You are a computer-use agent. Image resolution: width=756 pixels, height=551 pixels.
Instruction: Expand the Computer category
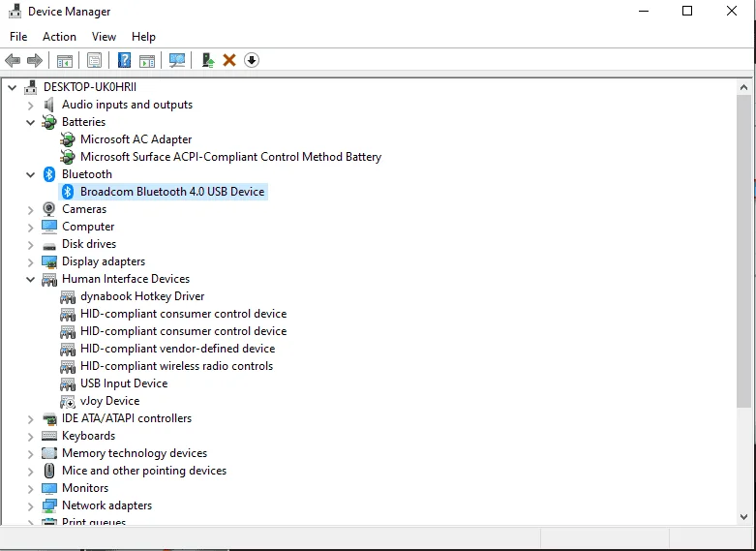(30, 228)
